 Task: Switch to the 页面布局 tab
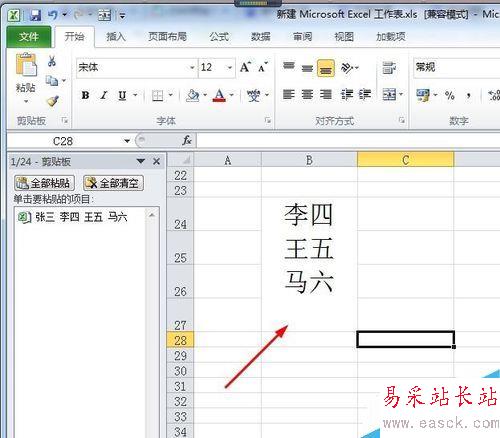point(167,36)
